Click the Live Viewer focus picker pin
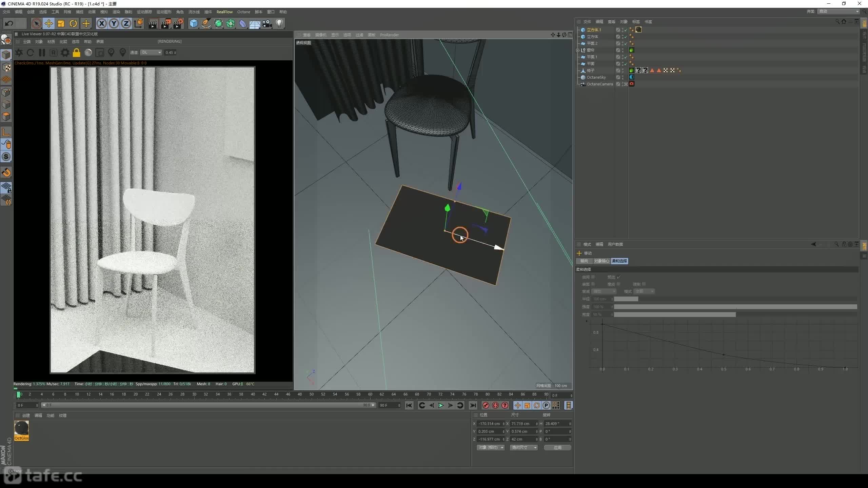Image resolution: width=868 pixels, height=488 pixels. coord(111,53)
